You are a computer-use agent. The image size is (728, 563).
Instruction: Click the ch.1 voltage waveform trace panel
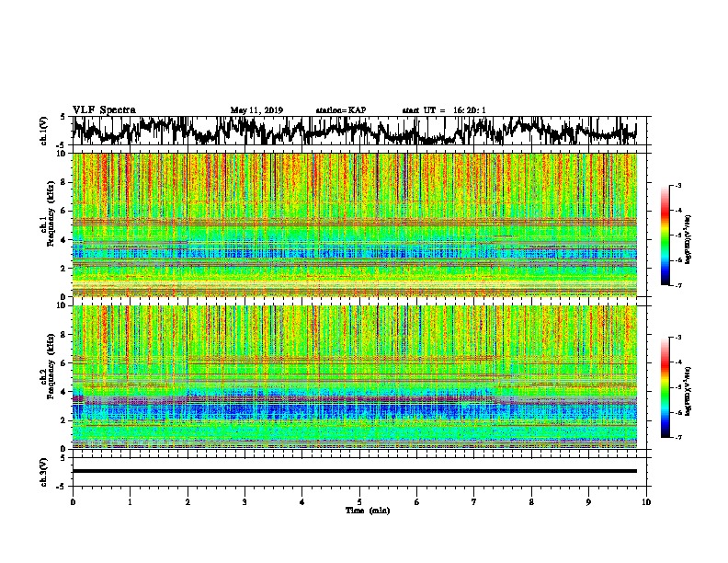358,131
